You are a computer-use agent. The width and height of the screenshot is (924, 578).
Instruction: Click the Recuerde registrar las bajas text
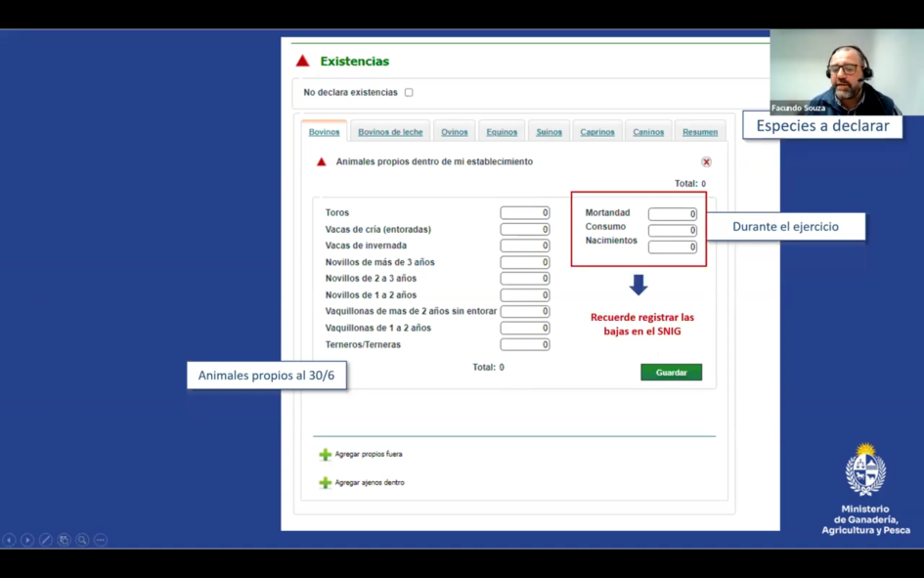pos(642,324)
